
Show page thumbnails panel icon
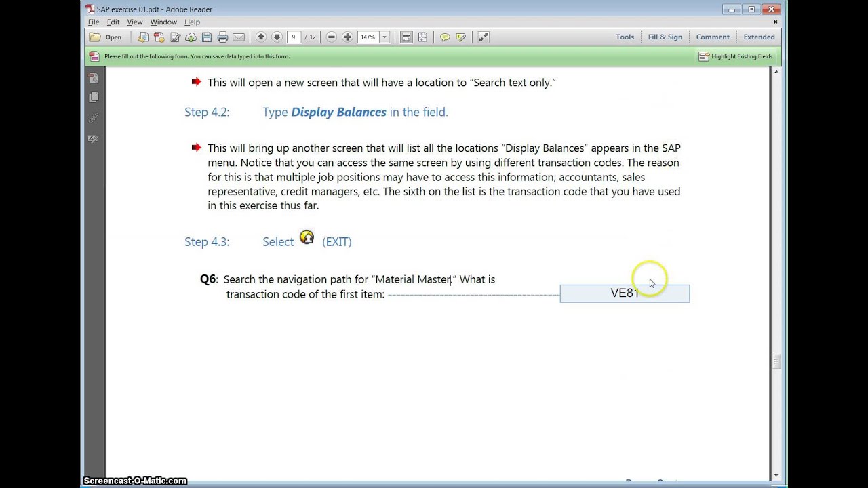tap(94, 78)
